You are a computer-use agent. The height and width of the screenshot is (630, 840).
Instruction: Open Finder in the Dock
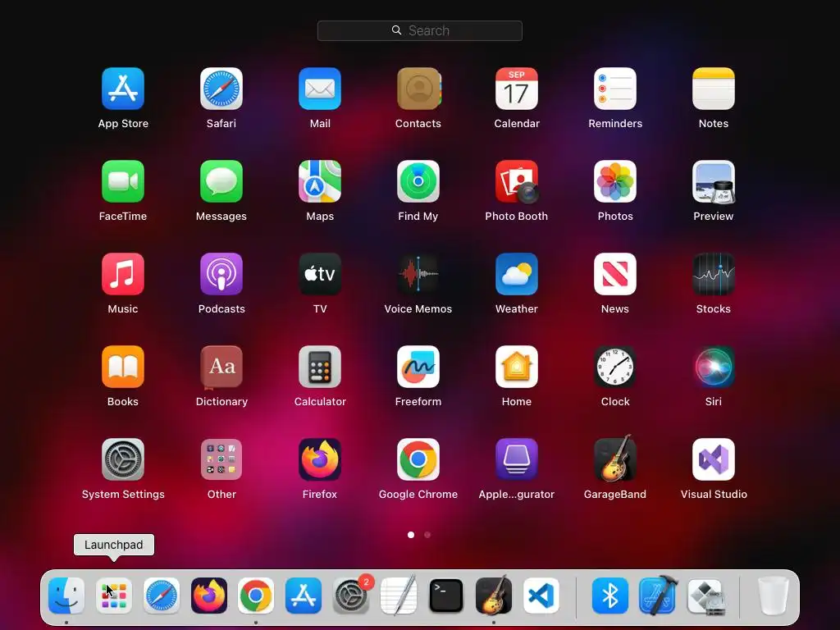(x=66, y=596)
